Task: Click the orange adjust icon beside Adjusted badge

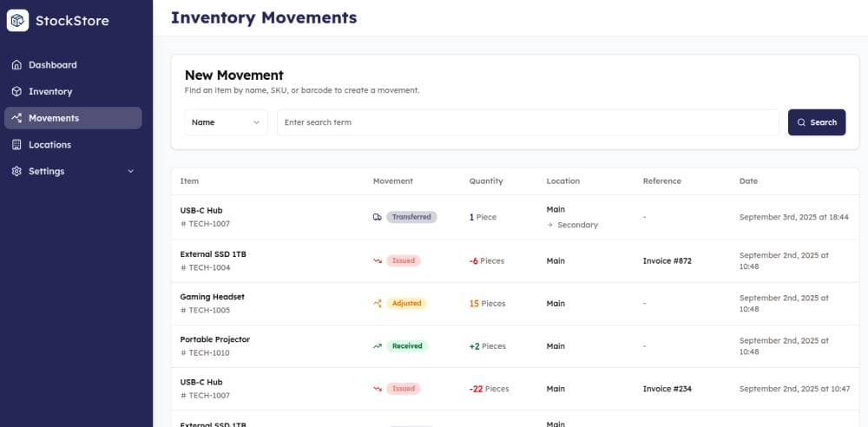Action: pos(378,304)
